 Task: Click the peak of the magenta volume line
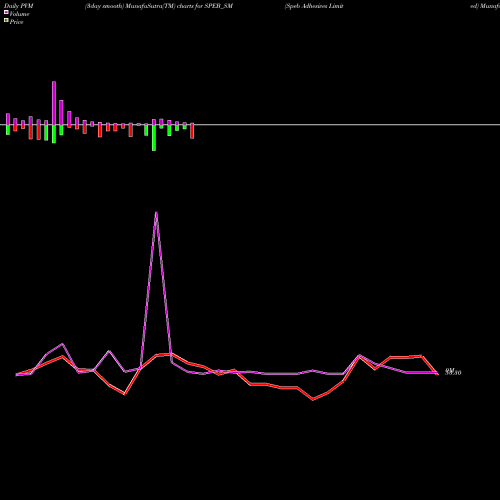click(156, 212)
